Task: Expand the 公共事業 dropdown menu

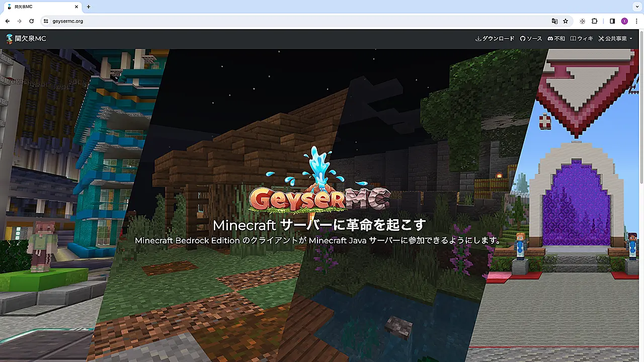Action: (615, 39)
